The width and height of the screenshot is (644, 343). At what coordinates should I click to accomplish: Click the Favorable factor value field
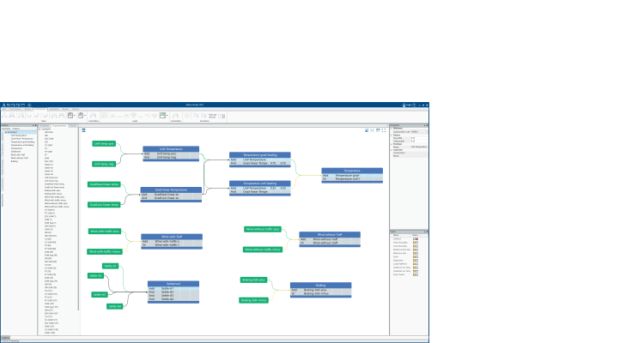[419, 138]
